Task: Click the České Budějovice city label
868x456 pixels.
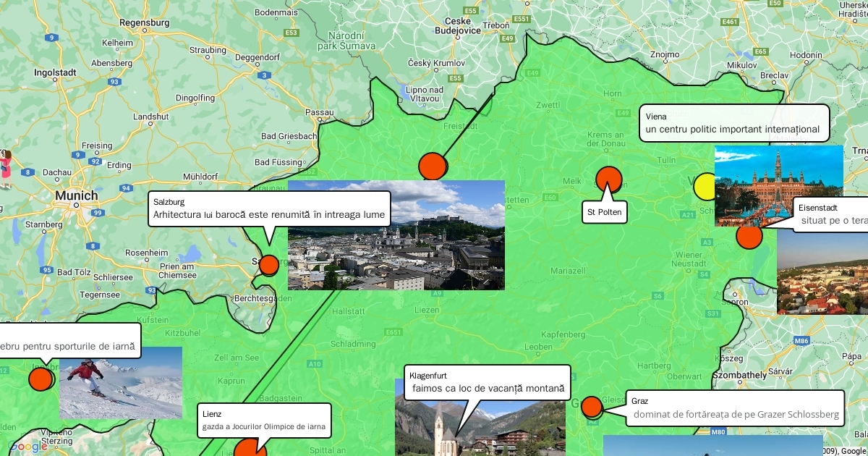Action: tap(459, 26)
